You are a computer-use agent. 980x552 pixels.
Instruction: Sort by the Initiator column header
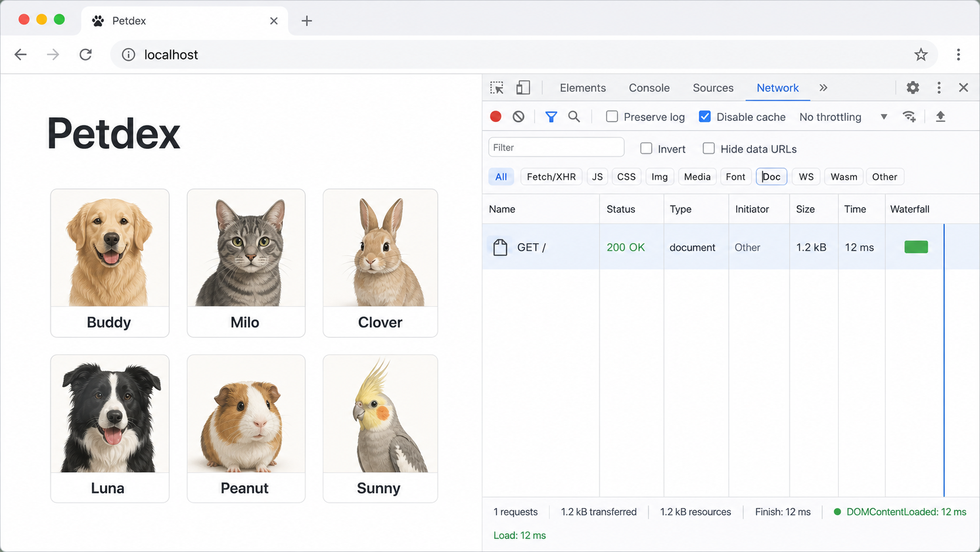coord(759,209)
